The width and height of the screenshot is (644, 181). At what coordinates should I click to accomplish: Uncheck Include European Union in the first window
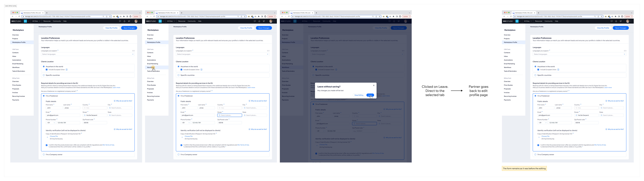tap(47, 70)
